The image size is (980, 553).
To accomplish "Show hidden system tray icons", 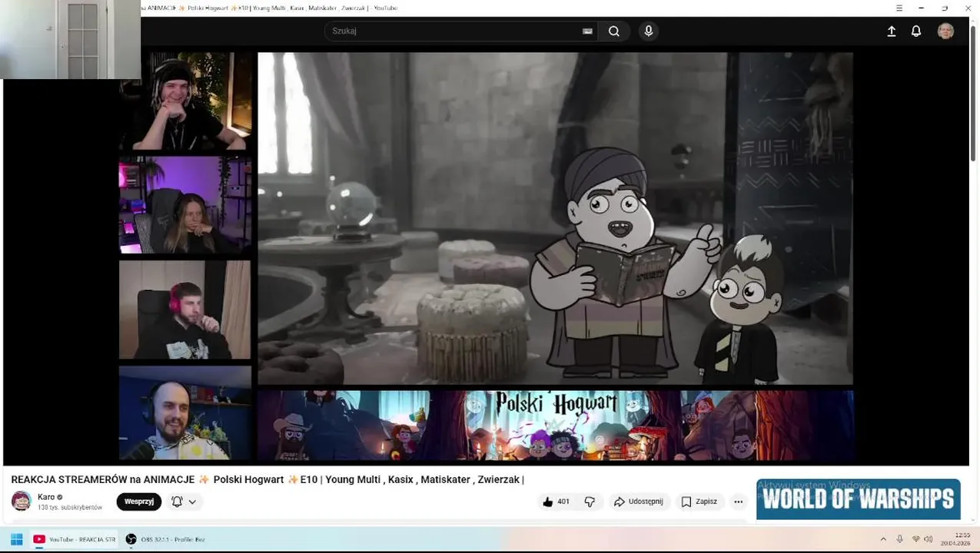I will [x=883, y=539].
